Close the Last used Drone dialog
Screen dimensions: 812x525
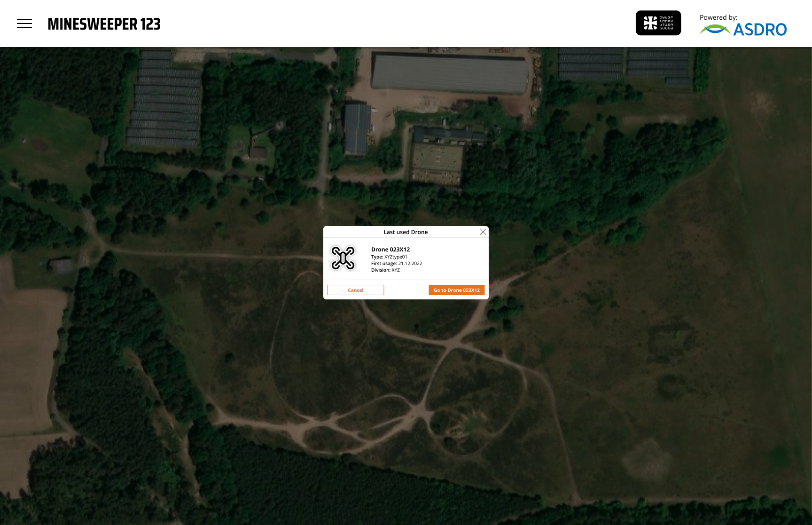coord(483,232)
